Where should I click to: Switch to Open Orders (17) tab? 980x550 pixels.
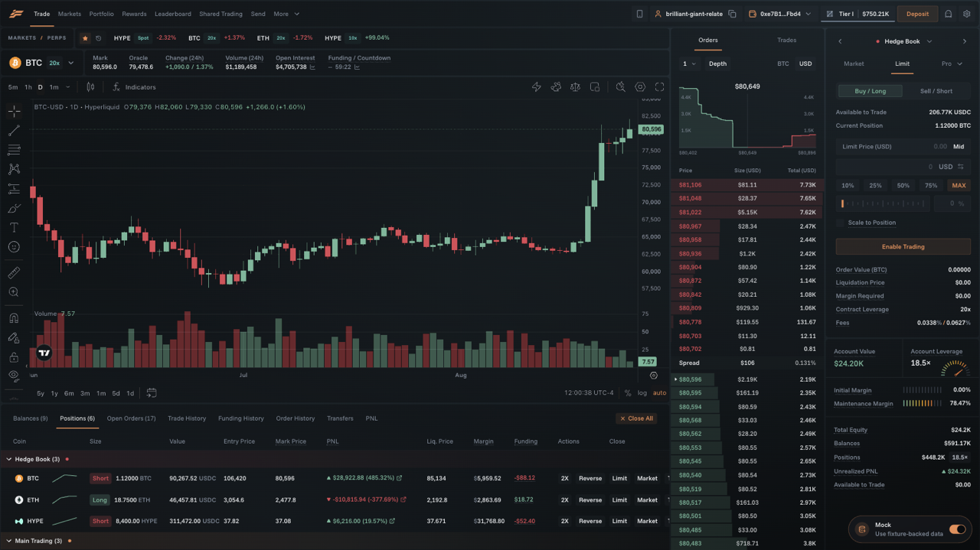pos(131,418)
